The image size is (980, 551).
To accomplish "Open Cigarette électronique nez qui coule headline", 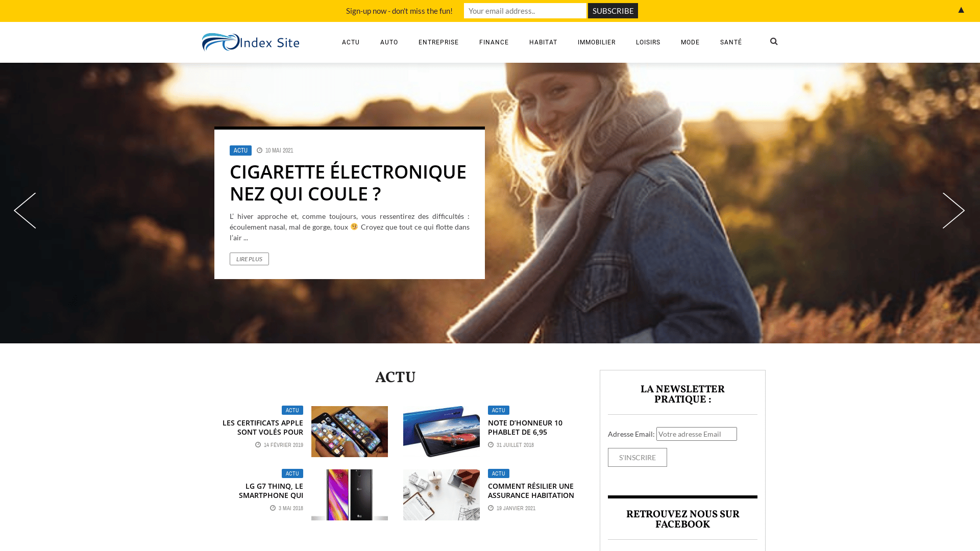I will tap(348, 183).
